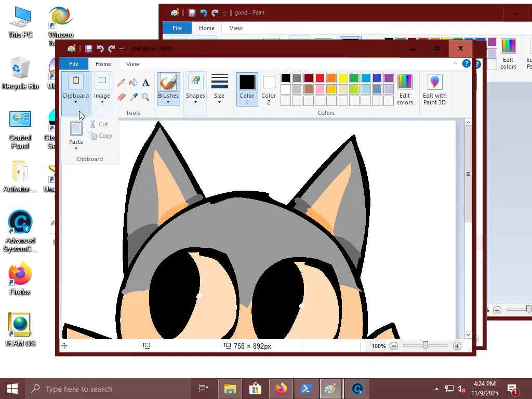
Task: Open the Size line thickness dropdown
Action: [219, 89]
